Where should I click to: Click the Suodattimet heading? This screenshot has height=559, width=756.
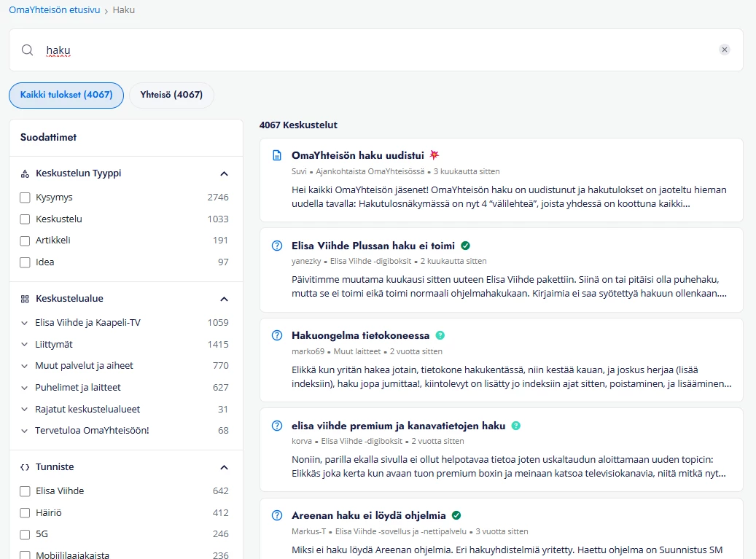tap(48, 137)
